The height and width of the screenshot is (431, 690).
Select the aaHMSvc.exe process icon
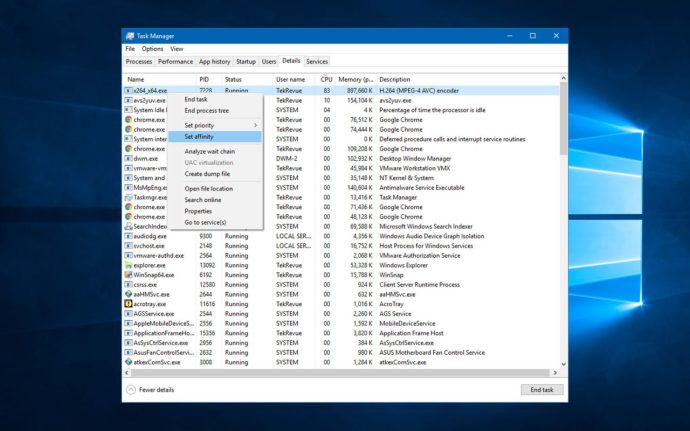tap(128, 294)
